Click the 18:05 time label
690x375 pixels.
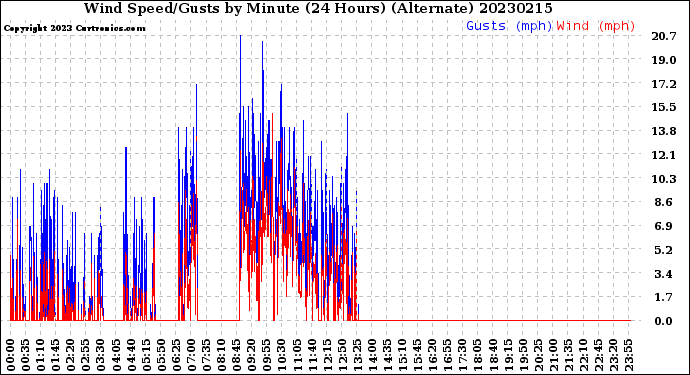(477, 355)
